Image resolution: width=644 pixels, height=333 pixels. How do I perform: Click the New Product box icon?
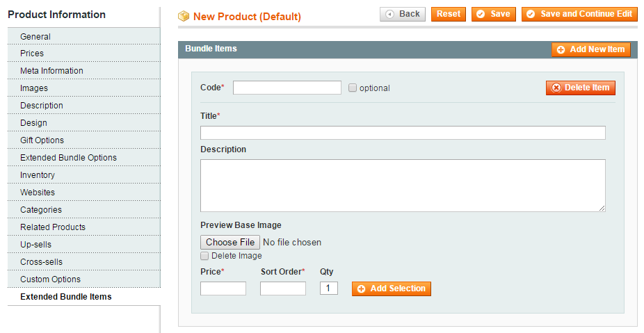point(184,17)
